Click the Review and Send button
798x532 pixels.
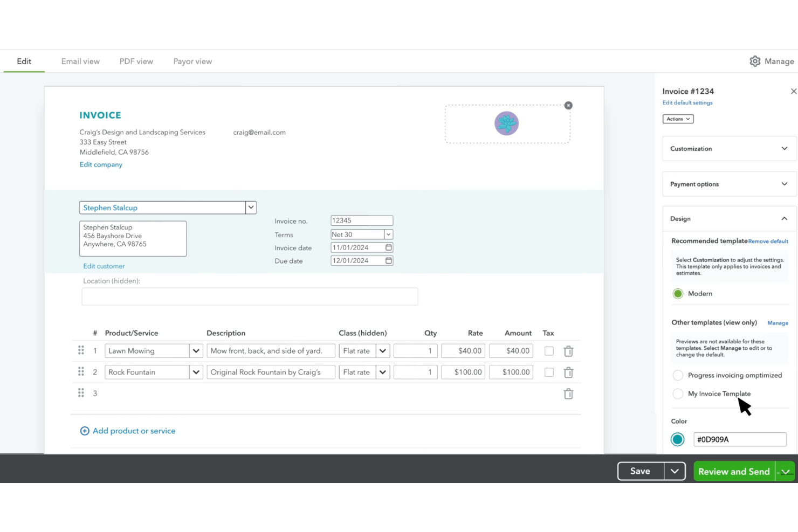point(733,471)
